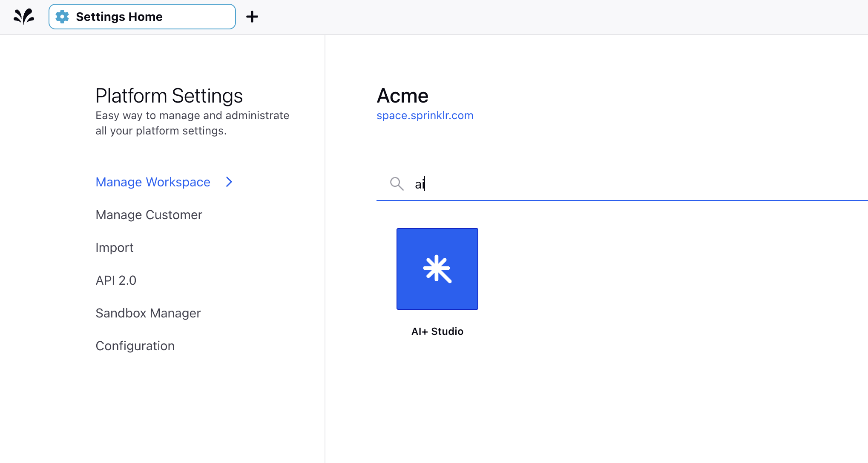Screen dimensions: 868x463
Task: Click the AI+ Studio label text
Action: (437, 332)
